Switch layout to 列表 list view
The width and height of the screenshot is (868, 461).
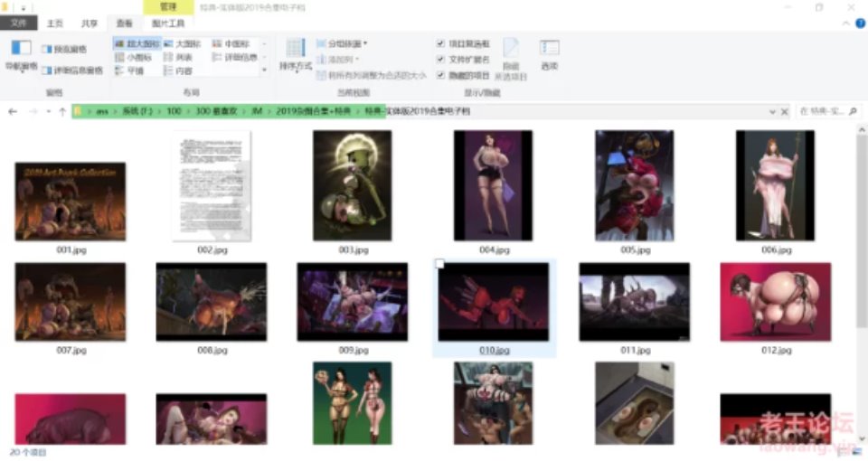pyautogui.click(x=178, y=57)
